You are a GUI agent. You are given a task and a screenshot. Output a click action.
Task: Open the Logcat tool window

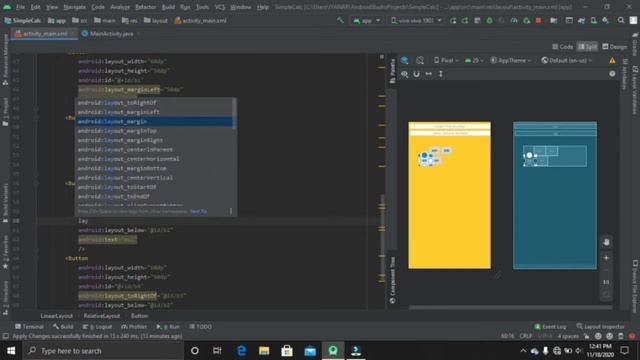[x=97, y=327]
